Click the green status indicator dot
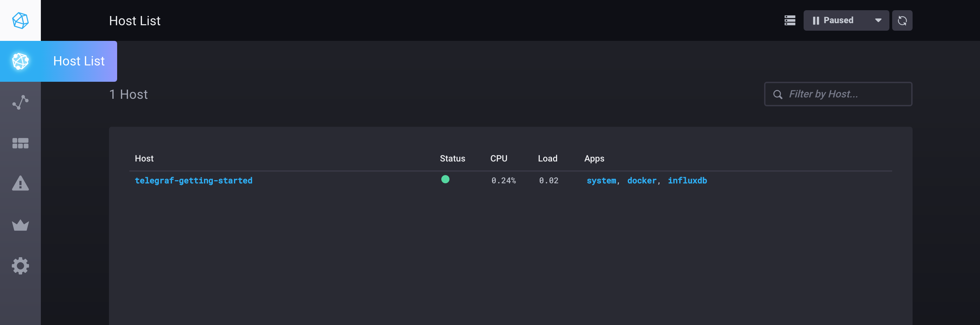The image size is (980, 325). tap(445, 179)
